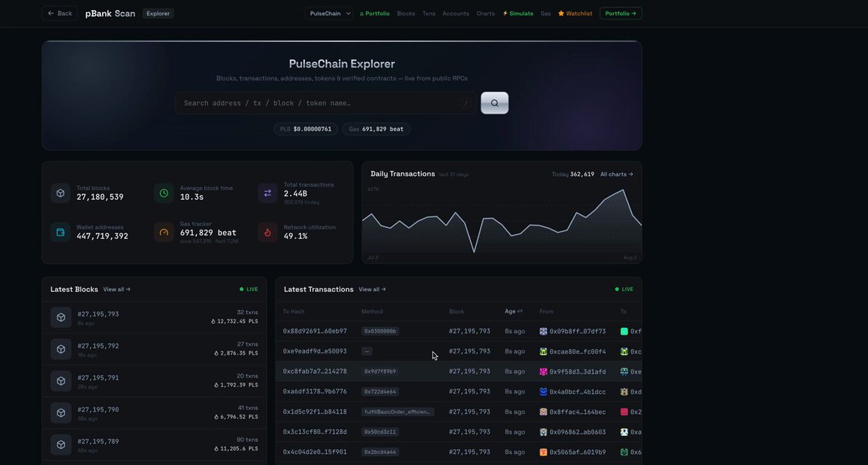Image resolution: width=868 pixels, height=465 pixels.
Task: Click the Wallet addresses wallet icon
Action: (61, 232)
